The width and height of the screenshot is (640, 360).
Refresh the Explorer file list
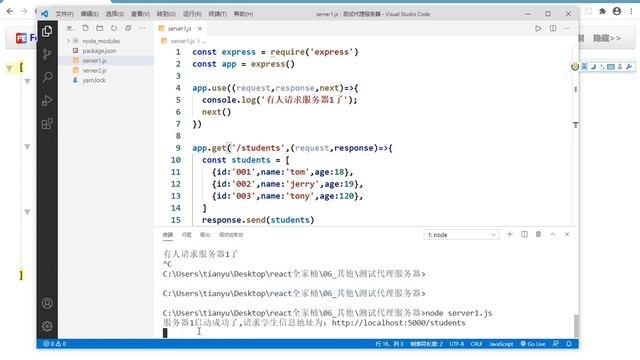click(114, 28)
